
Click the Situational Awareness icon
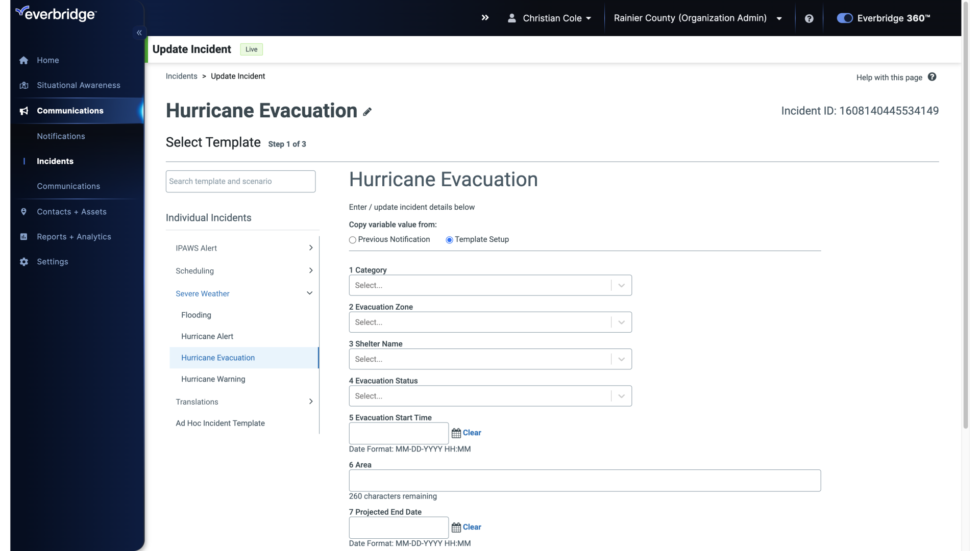24,85
